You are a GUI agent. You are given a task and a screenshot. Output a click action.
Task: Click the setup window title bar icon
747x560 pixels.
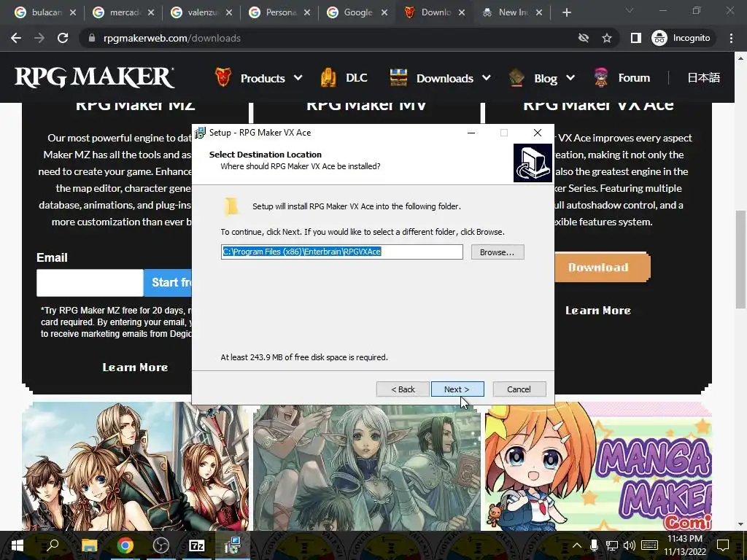[x=201, y=133]
